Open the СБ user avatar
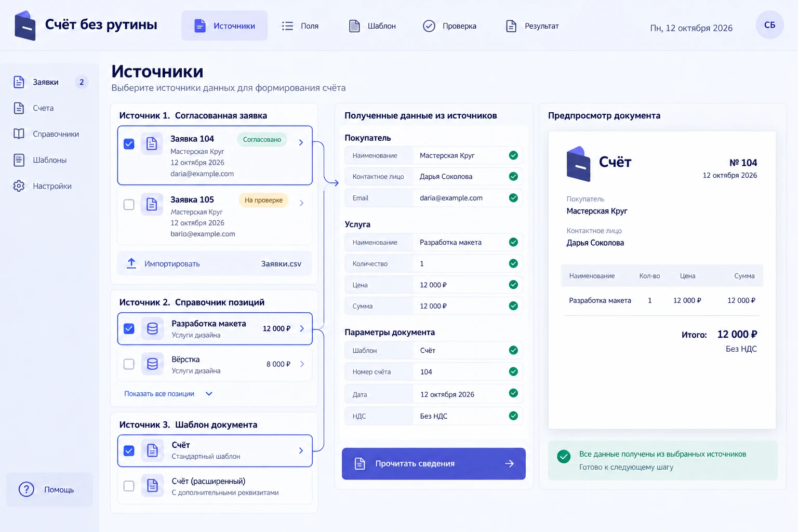Screen dimensions: 798x532 click(x=769, y=25)
